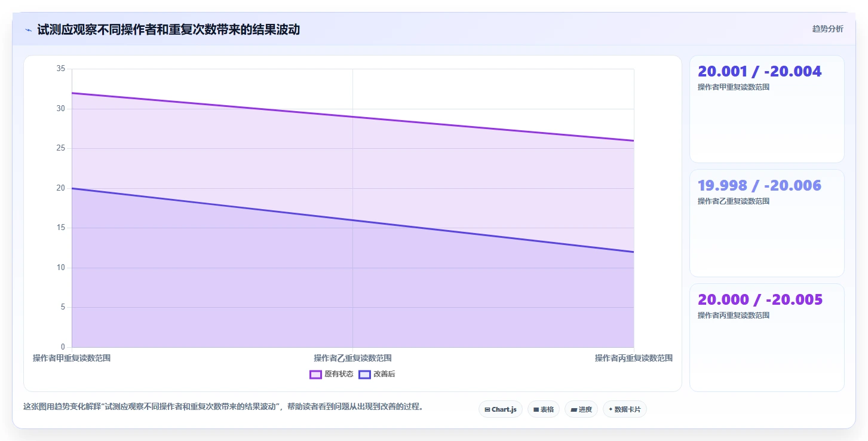868x441 pixels.
Task: Select the 20.000 / -20.005 data card
Action: click(x=767, y=337)
